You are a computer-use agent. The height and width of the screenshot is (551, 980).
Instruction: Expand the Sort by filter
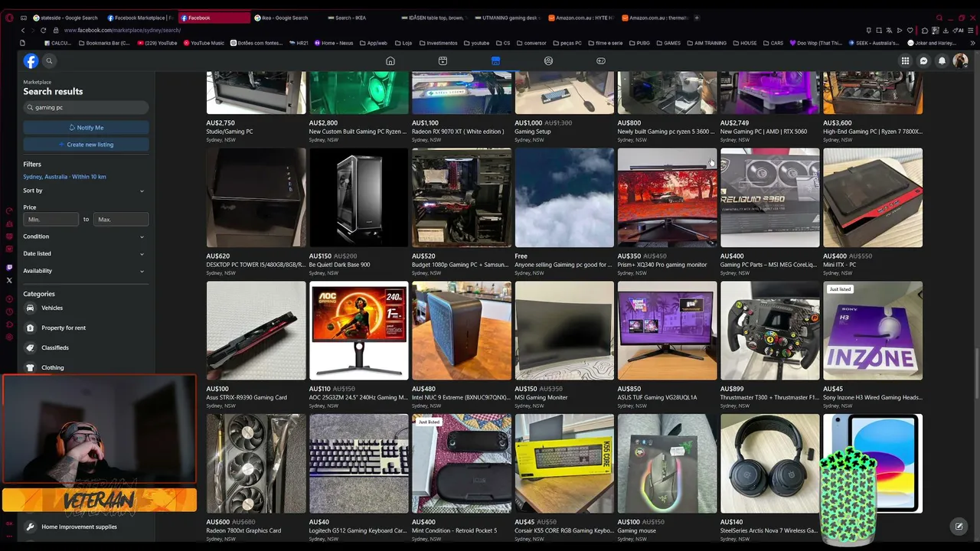(x=84, y=191)
